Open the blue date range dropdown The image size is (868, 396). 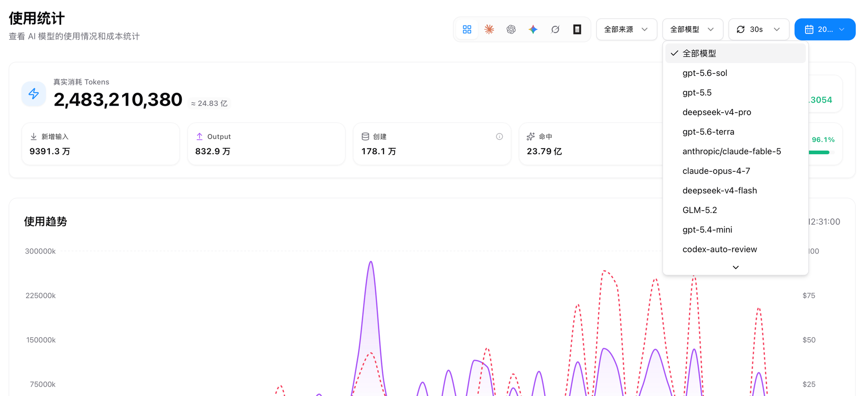(825, 29)
